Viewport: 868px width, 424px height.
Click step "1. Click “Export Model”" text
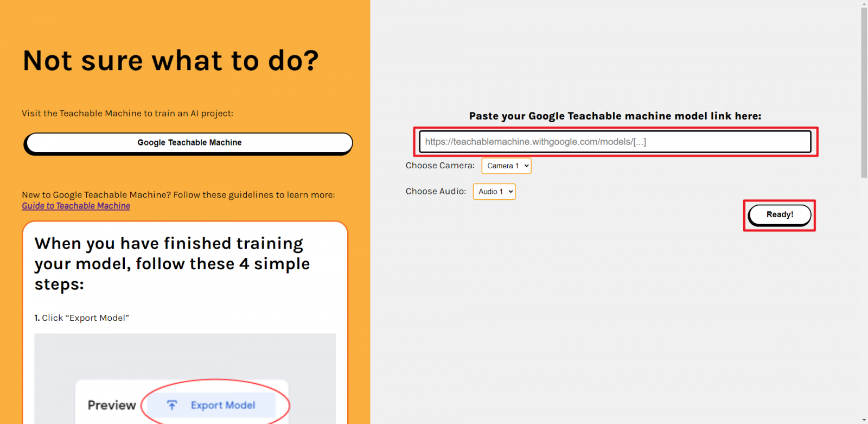point(82,318)
